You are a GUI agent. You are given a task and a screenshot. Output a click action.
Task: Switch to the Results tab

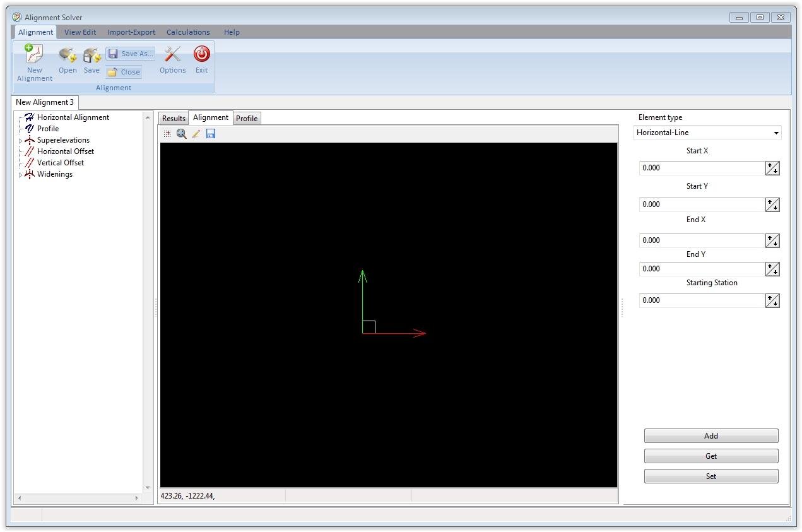point(173,118)
